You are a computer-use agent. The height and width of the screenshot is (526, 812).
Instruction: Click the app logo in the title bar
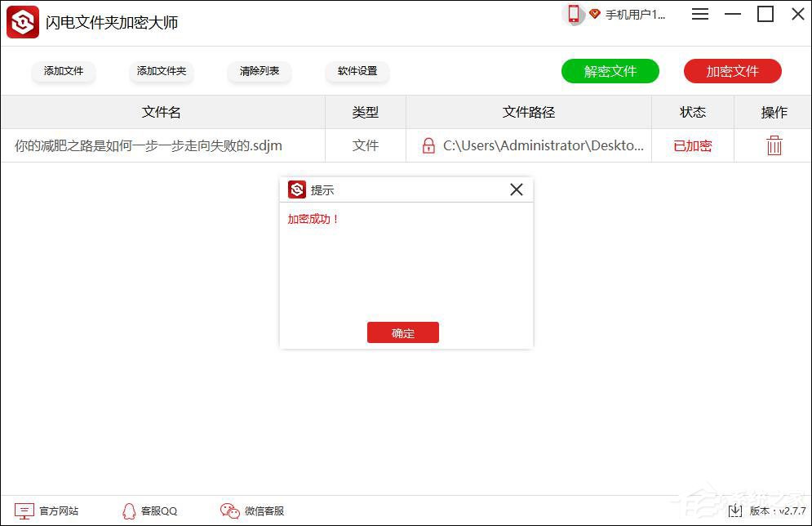click(x=22, y=21)
